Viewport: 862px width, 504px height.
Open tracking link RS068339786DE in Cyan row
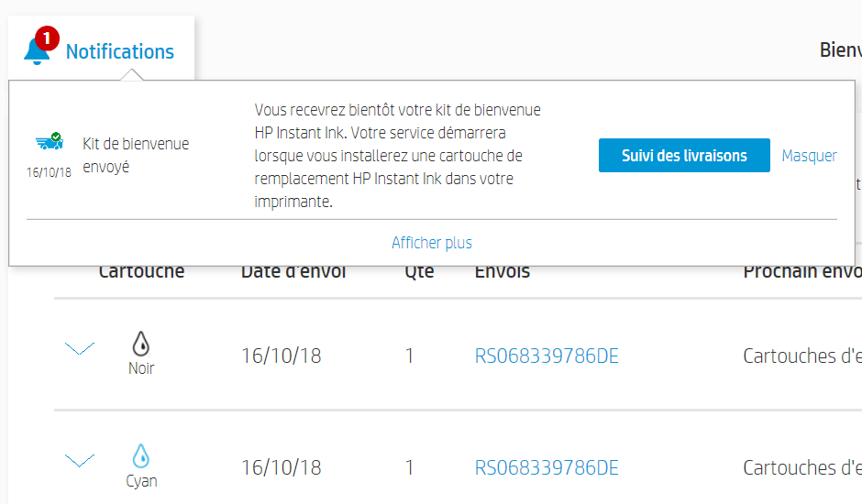click(x=547, y=467)
